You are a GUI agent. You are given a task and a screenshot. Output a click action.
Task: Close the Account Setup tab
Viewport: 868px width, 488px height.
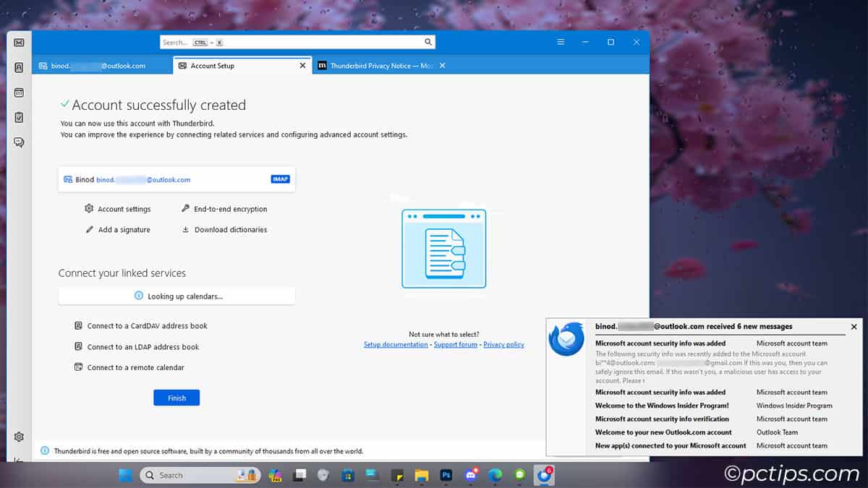pos(302,66)
